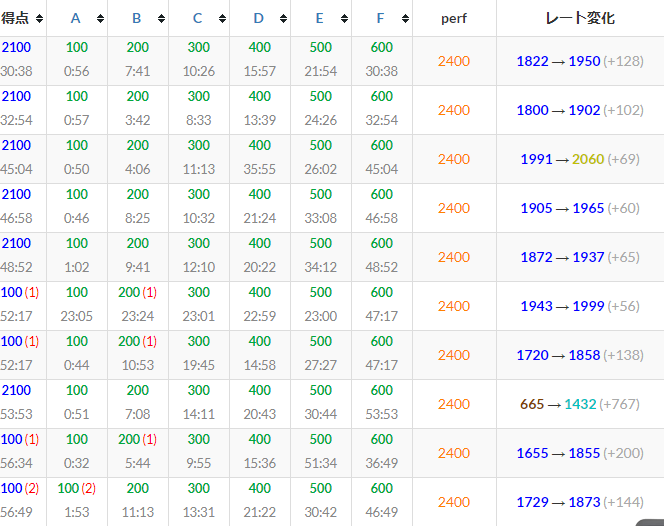The image size is (664, 526).
Task: Open problem C header link
Action: [197, 18]
